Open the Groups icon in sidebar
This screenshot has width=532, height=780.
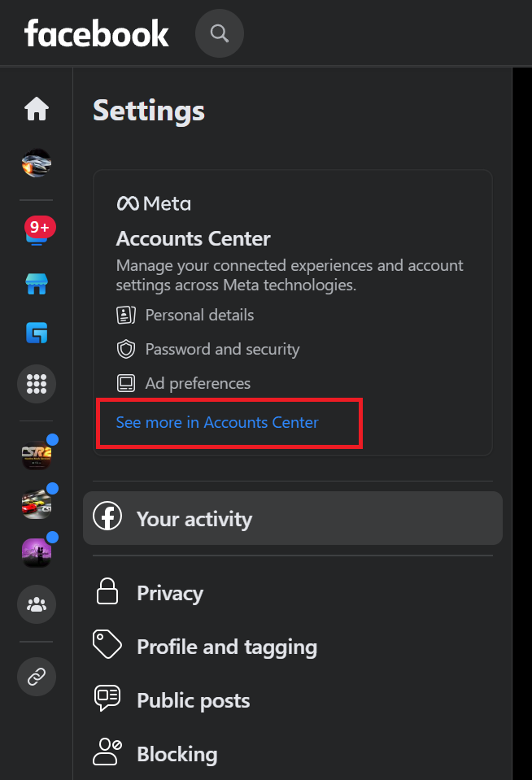pyautogui.click(x=37, y=604)
